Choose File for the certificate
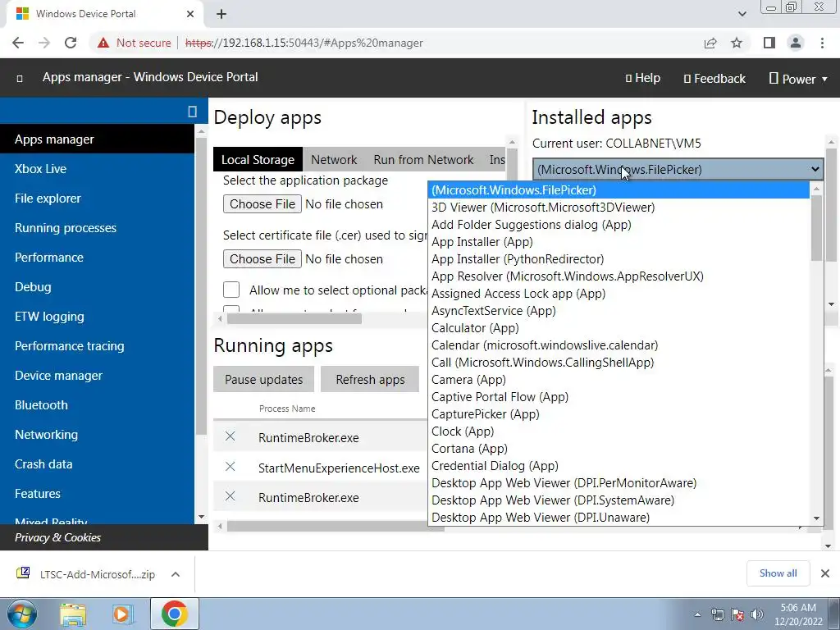 (x=262, y=259)
